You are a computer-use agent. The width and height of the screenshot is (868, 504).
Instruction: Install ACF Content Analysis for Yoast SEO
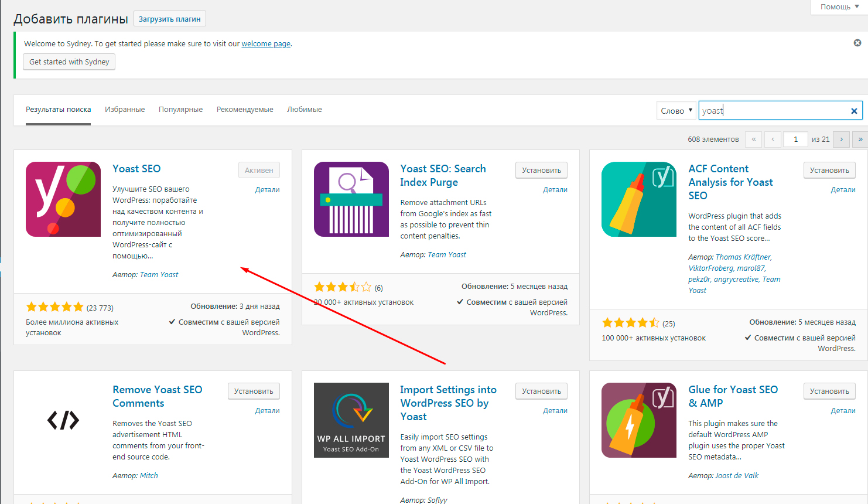tap(829, 170)
